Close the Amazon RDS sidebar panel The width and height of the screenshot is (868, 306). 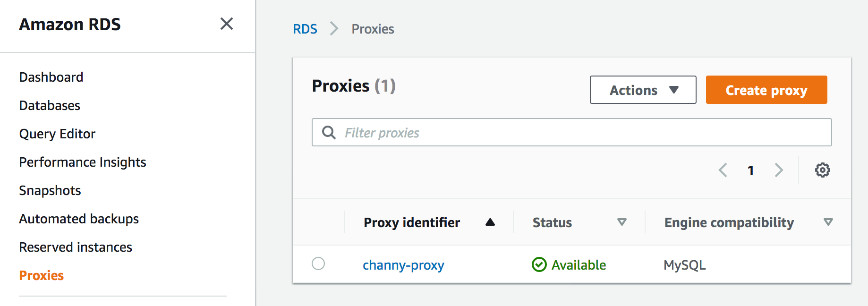(227, 24)
